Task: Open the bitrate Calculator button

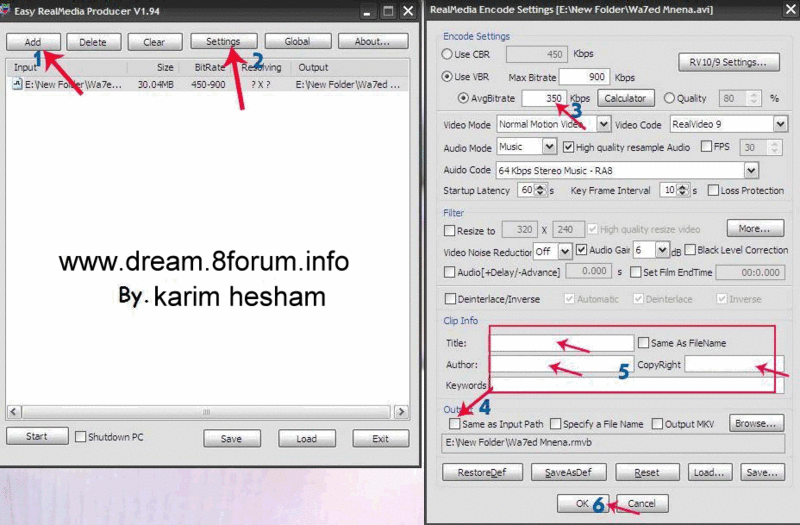Action: (x=626, y=98)
